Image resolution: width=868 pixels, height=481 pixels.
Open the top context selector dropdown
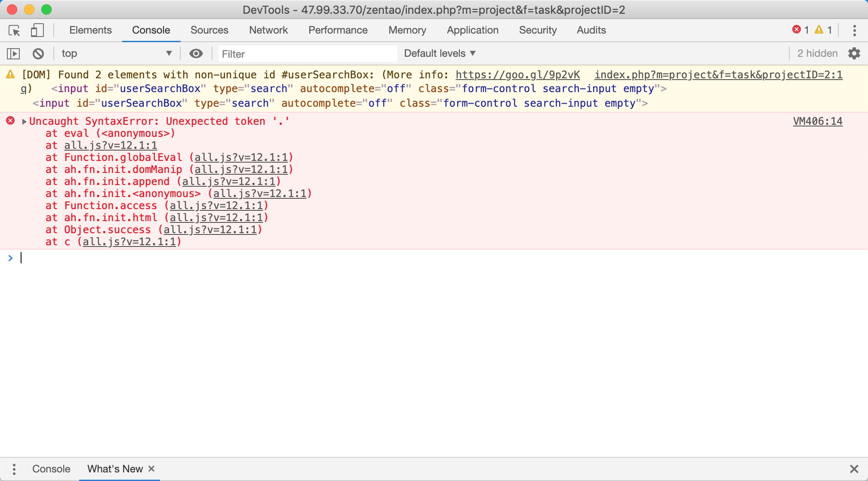click(116, 54)
